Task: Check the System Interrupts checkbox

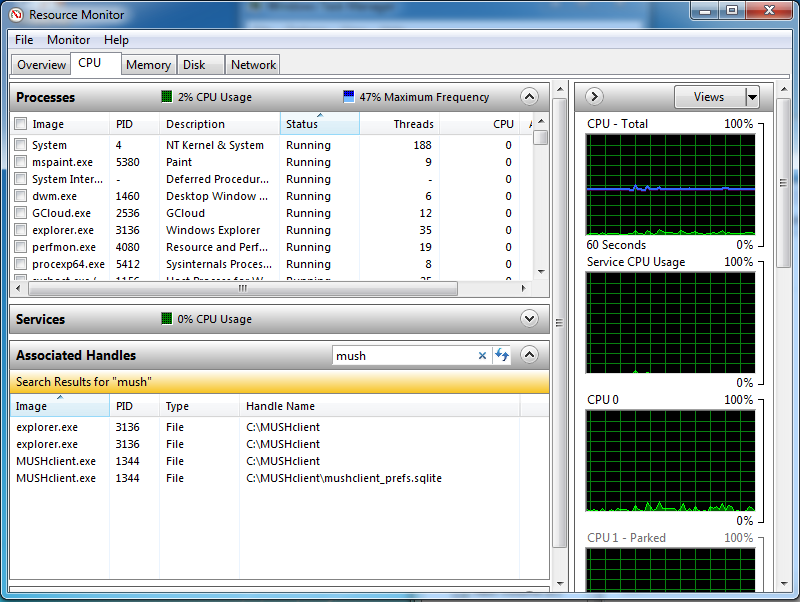Action: [21, 179]
